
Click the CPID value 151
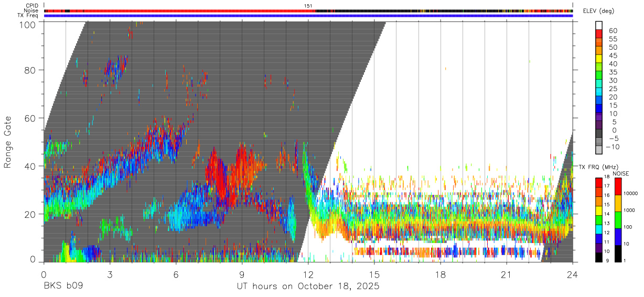tap(308, 6)
